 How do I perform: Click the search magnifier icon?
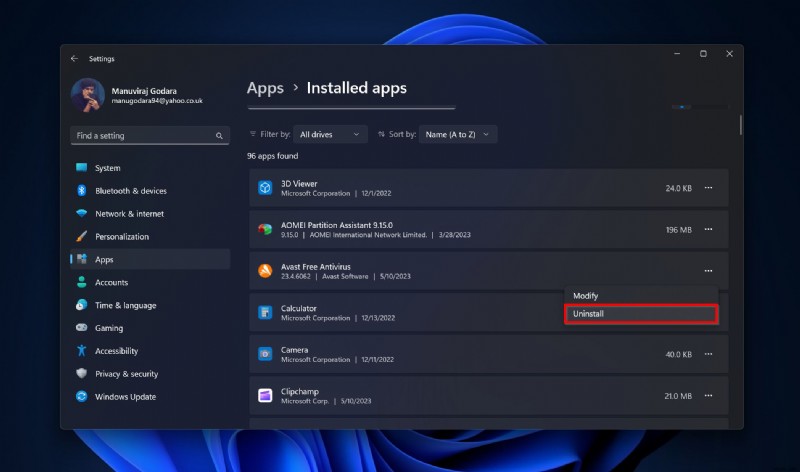tap(219, 136)
